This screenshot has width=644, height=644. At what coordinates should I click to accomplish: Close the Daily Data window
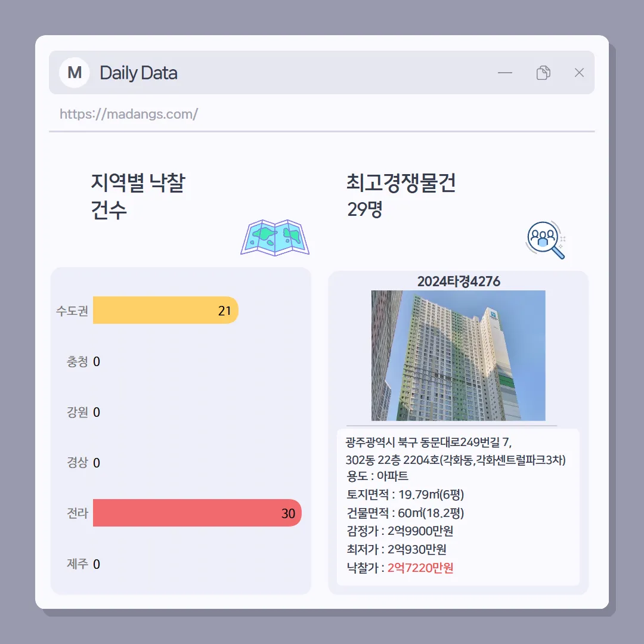pos(579,73)
